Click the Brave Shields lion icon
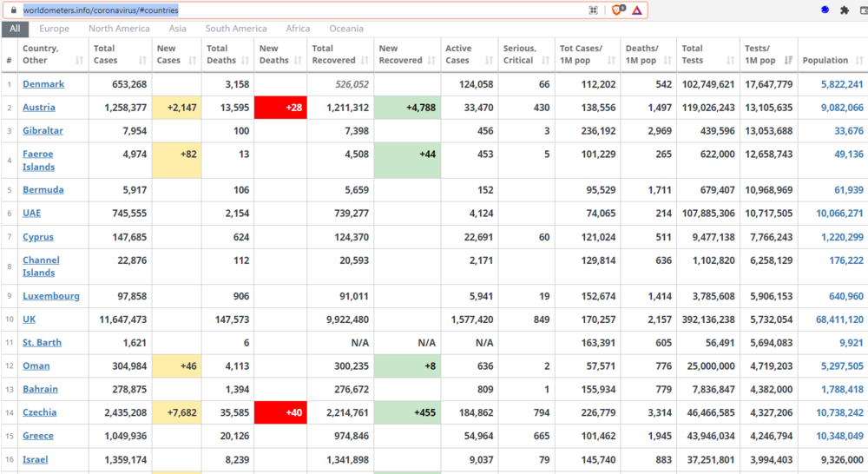868x474 pixels. [x=616, y=10]
